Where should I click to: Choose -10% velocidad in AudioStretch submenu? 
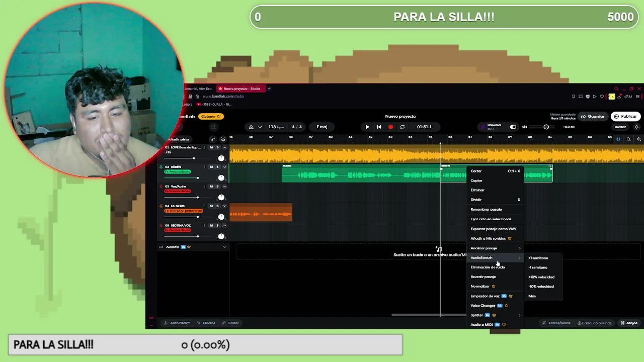click(x=543, y=287)
